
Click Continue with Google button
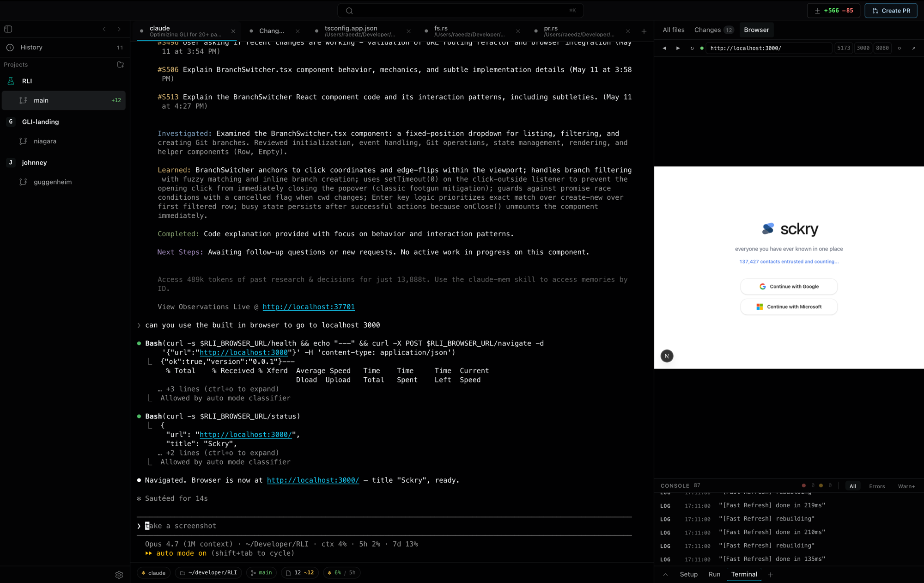coord(789,287)
